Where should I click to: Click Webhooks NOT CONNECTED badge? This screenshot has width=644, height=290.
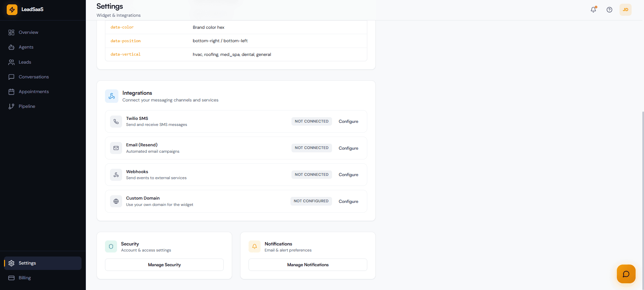coord(312,174)
